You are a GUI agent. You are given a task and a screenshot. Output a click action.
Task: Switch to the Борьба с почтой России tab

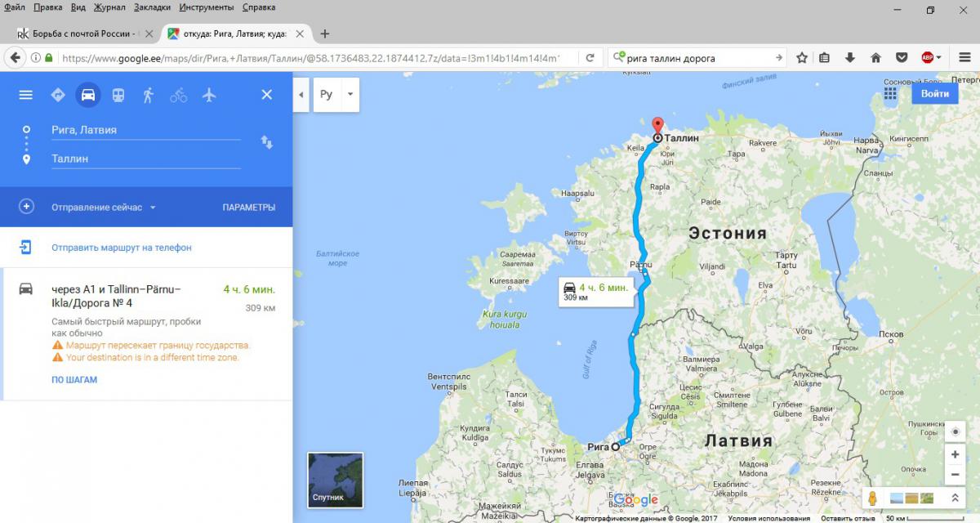click(x=81, y=34)
